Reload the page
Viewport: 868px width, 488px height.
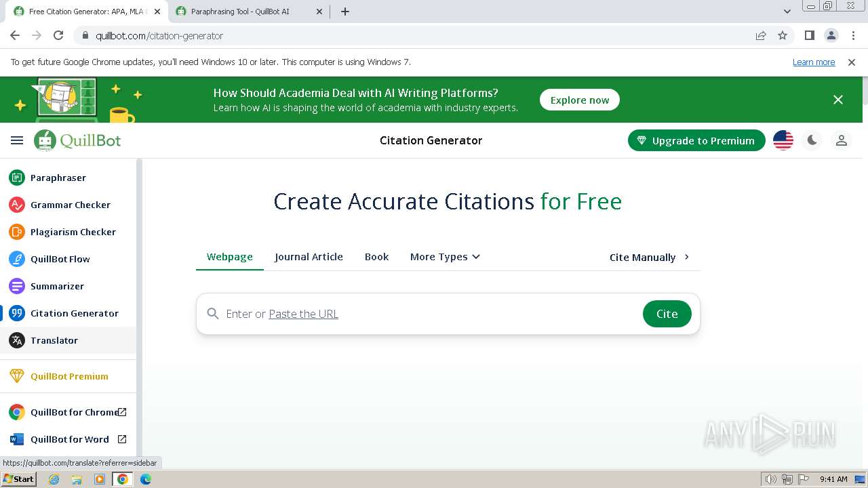58,35
